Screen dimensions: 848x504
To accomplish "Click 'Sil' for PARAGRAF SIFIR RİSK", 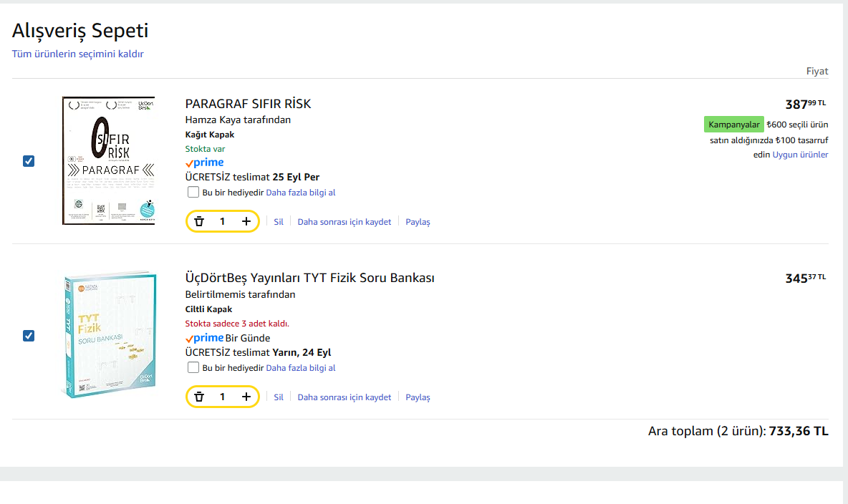I will [279, 222].
